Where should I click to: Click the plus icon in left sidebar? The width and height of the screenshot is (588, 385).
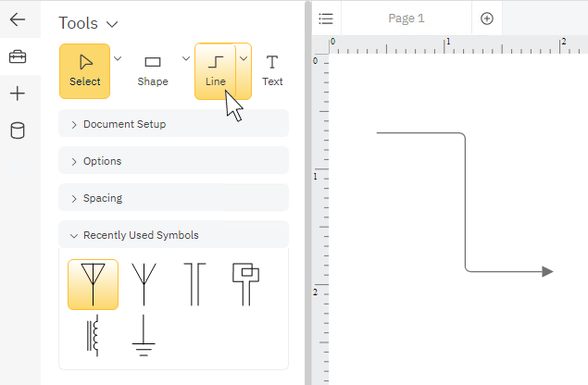[18, 93]
